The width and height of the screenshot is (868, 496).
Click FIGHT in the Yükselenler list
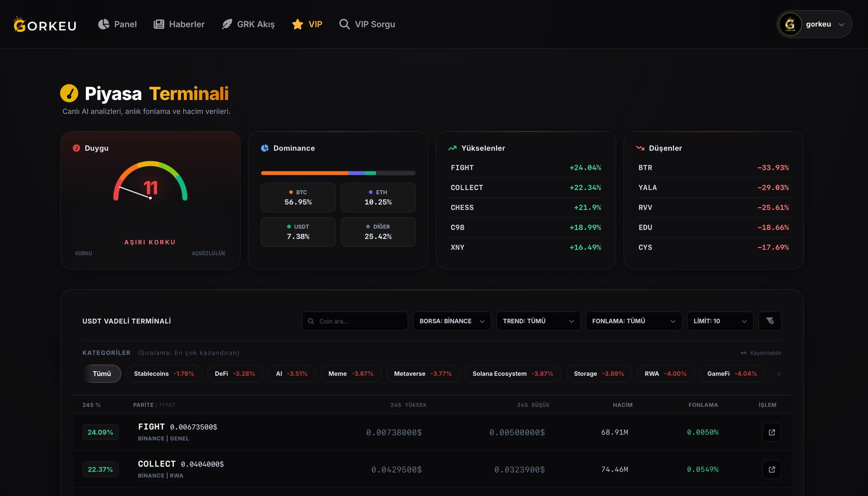(462, 167)
